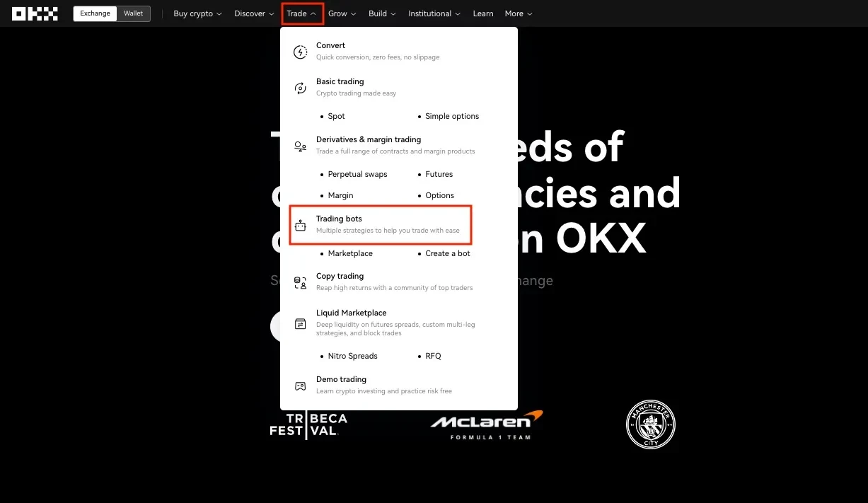This screenshot has width=868, height=503.
Task: Open the Institutional menu
Action: 434,13
